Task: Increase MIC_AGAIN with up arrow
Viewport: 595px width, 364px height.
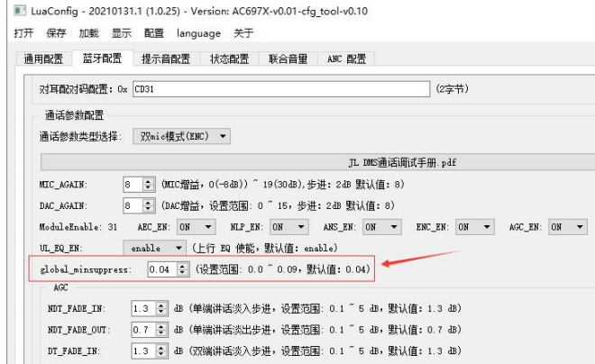Action: pyautogui.click(x=149, y=181)
